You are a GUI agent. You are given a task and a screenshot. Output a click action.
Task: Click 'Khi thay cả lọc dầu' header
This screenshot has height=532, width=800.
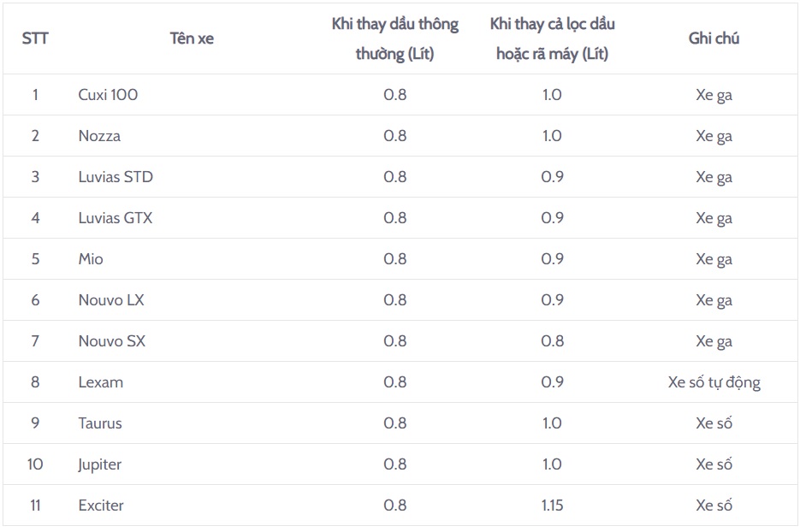click(553, 38)
